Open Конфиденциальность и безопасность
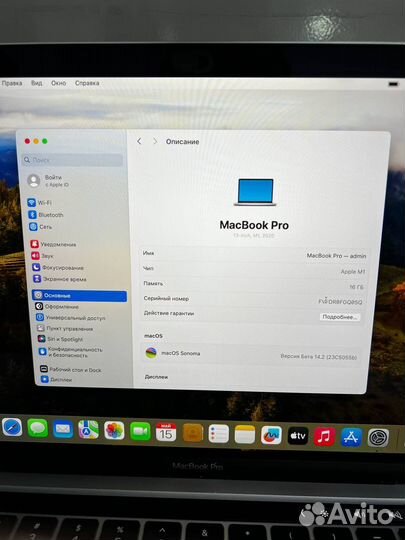Image resolution: width=405 pixels, height=540 pixels. point(71,352)
